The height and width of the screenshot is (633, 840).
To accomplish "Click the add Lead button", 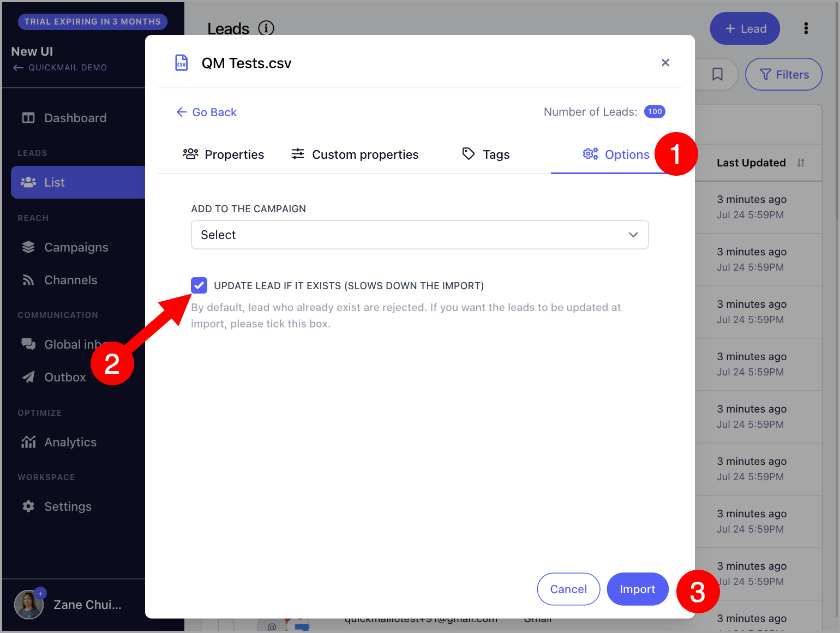I will click(745, 28).
